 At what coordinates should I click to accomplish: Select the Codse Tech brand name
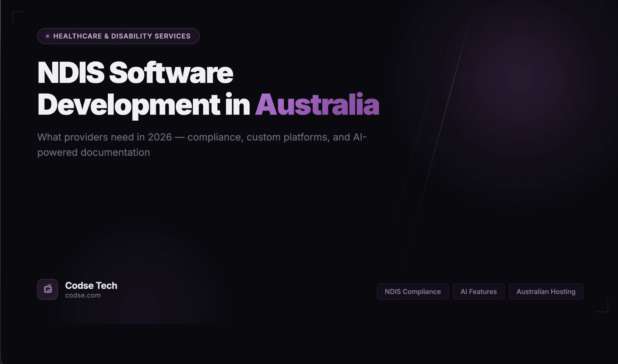tap(91, 286)
